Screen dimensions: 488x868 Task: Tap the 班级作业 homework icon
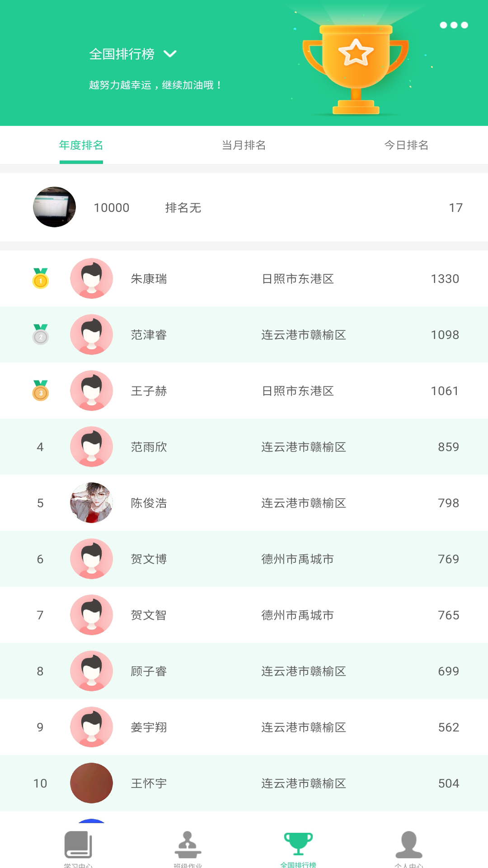(188, 845)
